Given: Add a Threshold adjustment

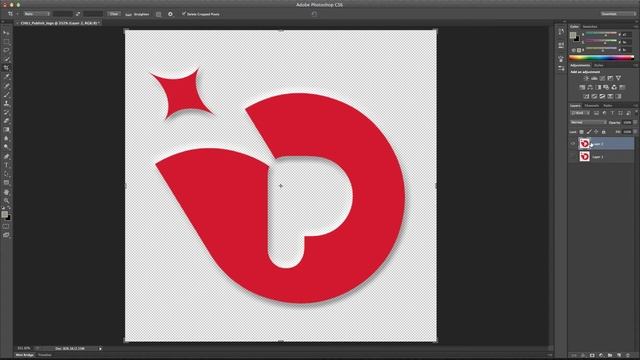Looking at the screenshot, I should (602, 96).
